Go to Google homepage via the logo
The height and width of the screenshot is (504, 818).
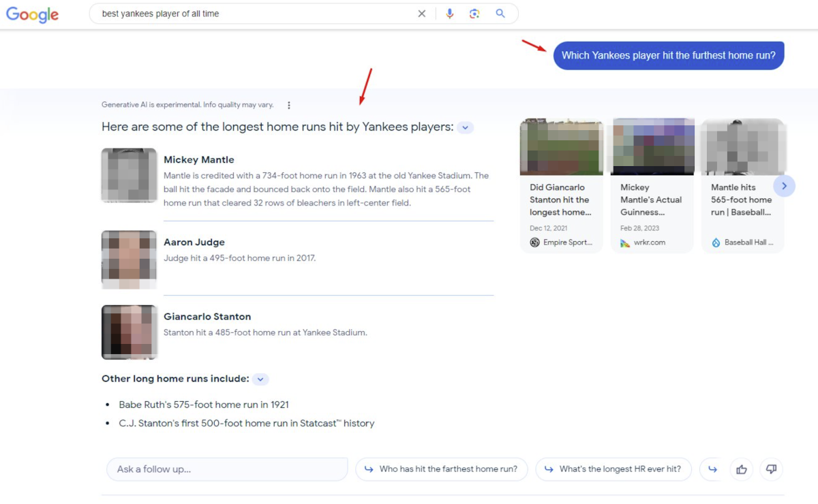[x=32, y=14]
